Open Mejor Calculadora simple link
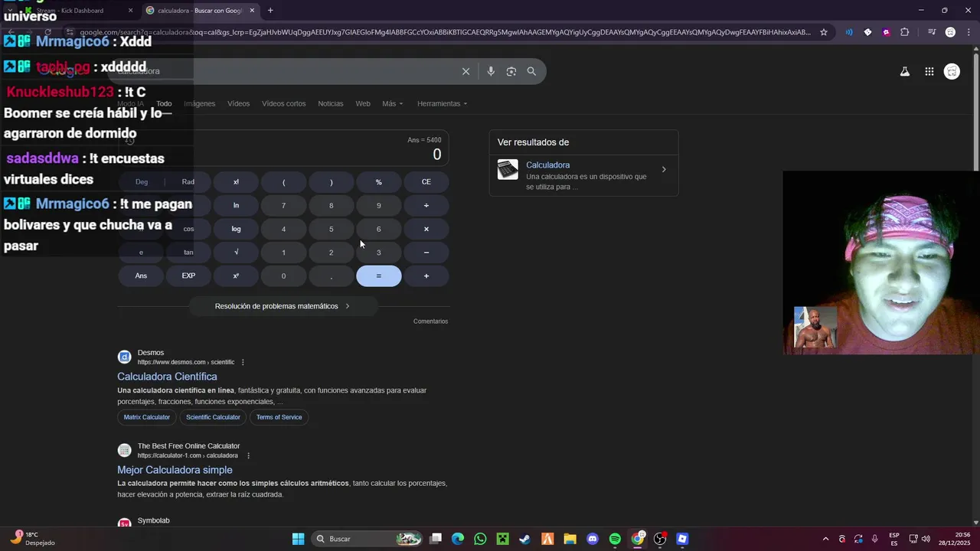980x551 pixels. pyautogui.click(x=175, y=470)
